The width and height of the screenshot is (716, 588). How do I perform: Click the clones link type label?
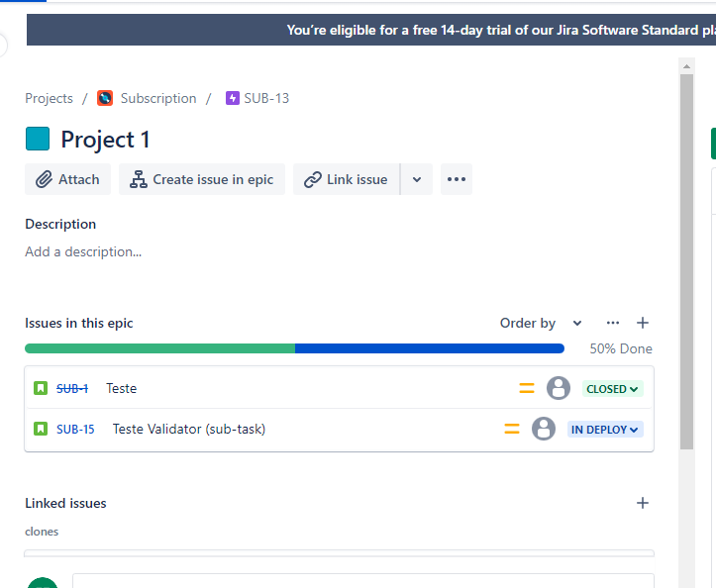click(42, 532)
